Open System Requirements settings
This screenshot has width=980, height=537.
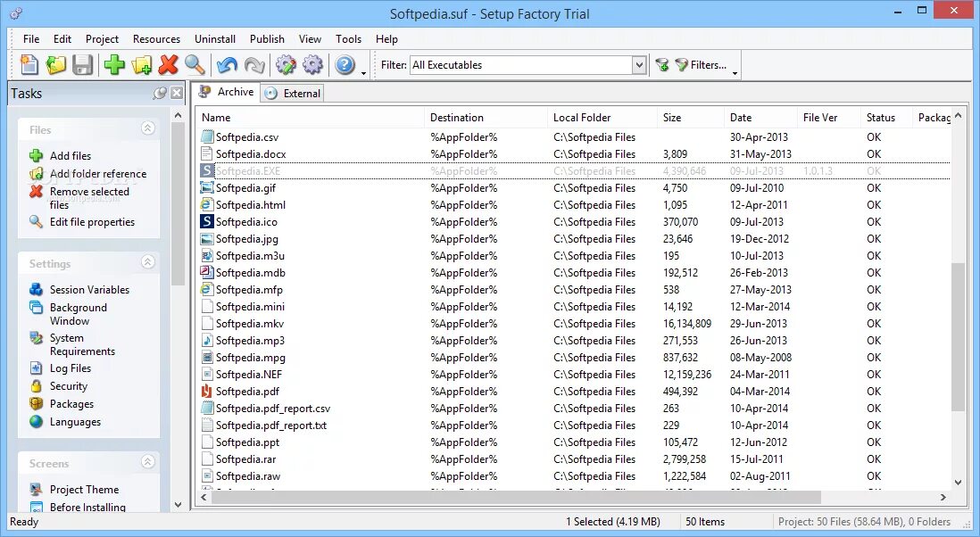82,344
